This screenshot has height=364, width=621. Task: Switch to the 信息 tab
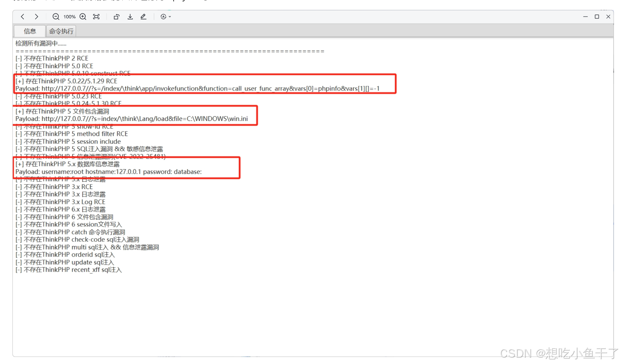(x=30, y=31)
